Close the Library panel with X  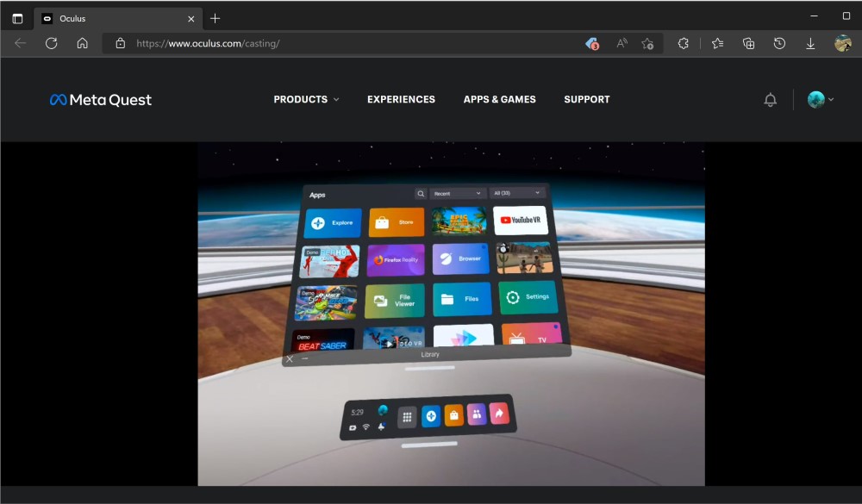coord(290,359)
